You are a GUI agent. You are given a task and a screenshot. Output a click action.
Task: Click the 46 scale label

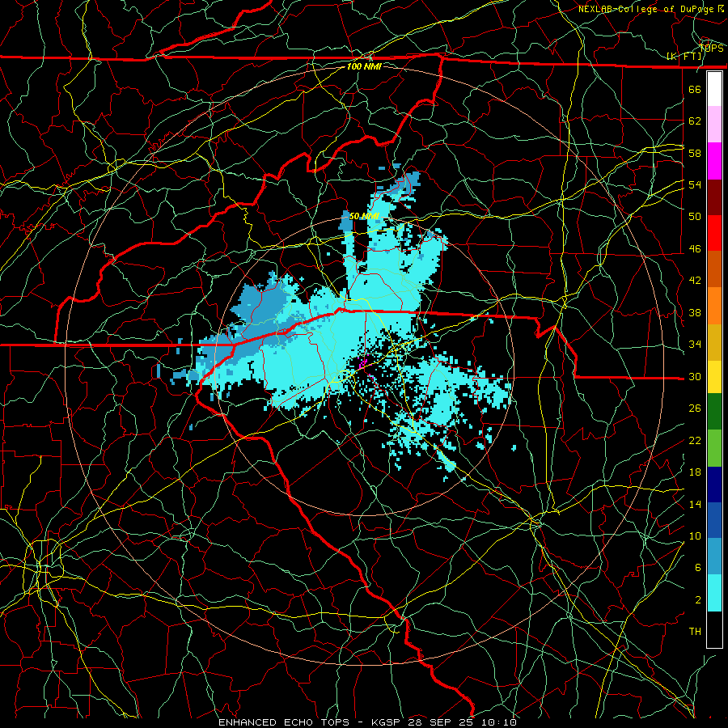pos(695,249)
